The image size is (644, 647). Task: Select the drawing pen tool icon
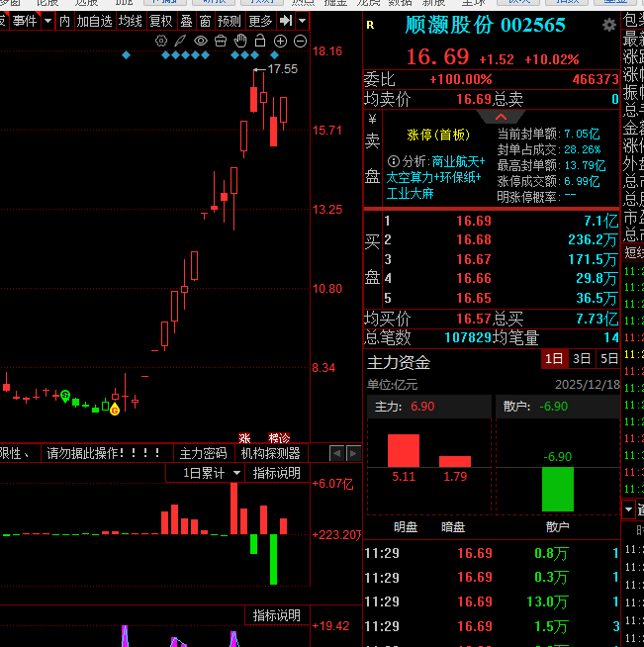181,41
